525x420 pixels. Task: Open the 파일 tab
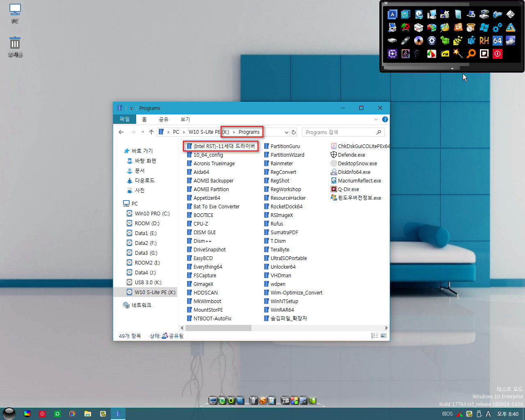pos(125,119)
